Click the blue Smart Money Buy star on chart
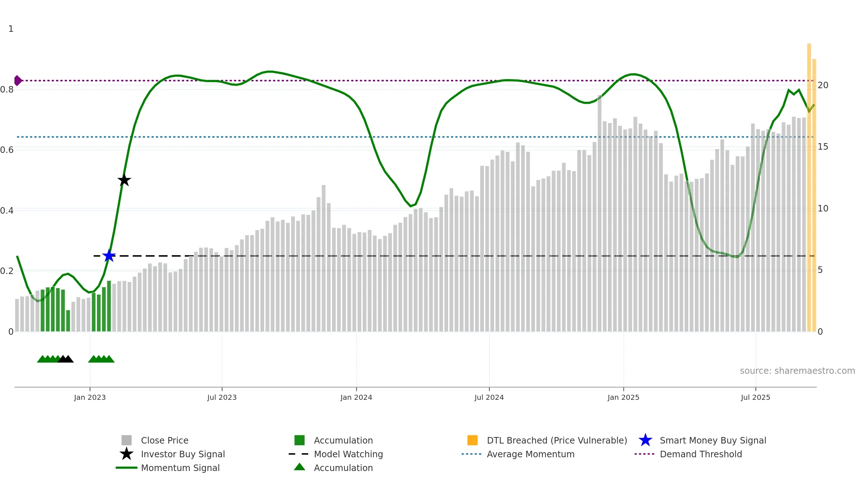The height and width of the screenshot is (488, 868). [109, 256]
